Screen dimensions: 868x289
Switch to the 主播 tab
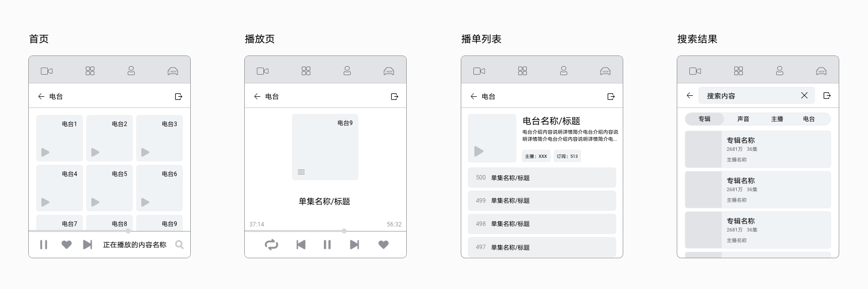pos(777,119)
